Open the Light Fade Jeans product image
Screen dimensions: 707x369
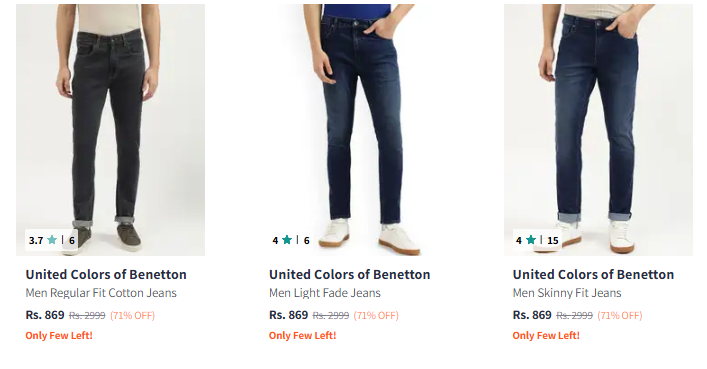(x=354, y=130)
